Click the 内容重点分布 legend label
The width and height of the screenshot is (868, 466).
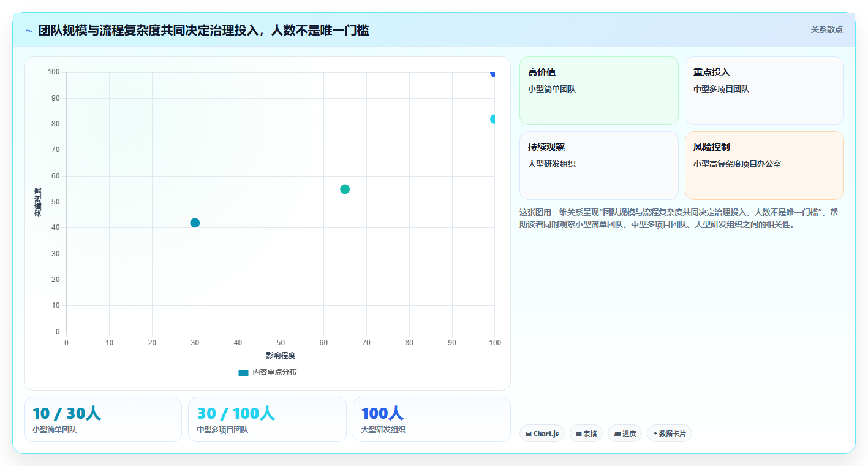(274, 372)
